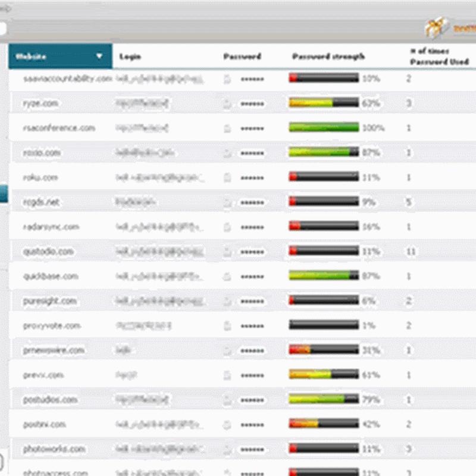Click the 6% strength value for puresight.com
This screenshot has width=476, height=476.
pos(368,301)
